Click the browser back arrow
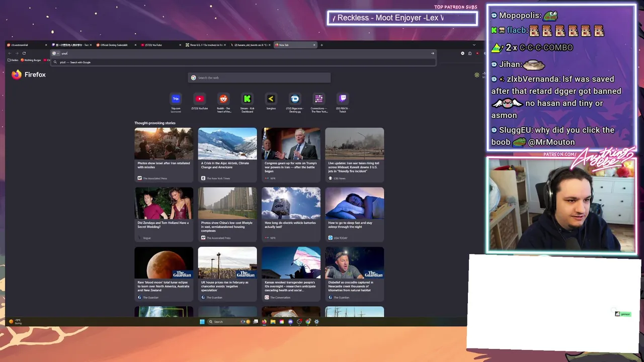The image size is (644, 362). coord(9,53)
